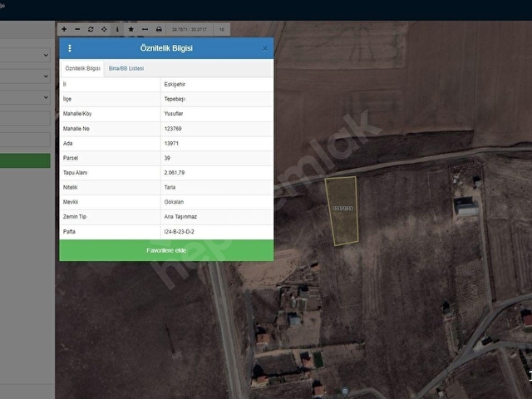Select the measure distance tool

click(x=145, y=30)
